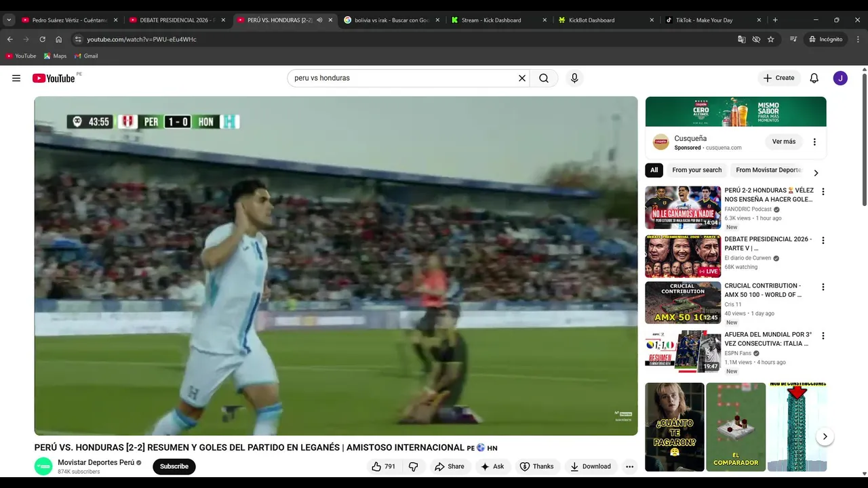This screenshot has height=488, width=868.
Task: Open YouTube bookmark in bookmarks bar
Action: 21,56
